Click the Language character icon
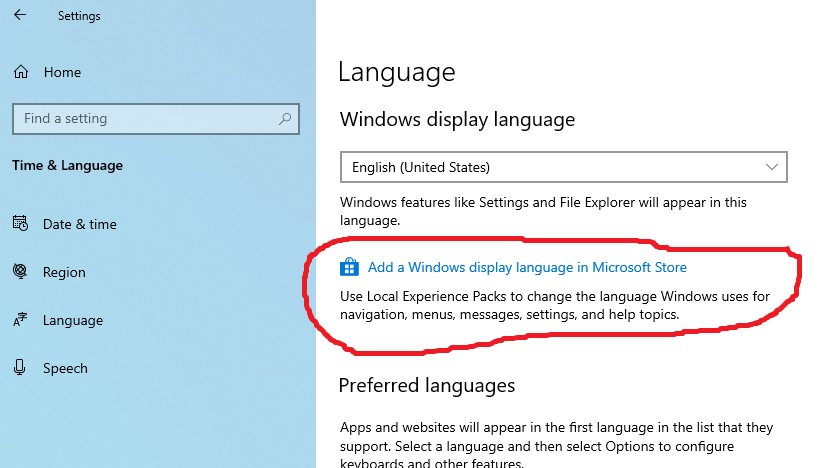This screenshot has height=468, width=840. coord(20,320)
